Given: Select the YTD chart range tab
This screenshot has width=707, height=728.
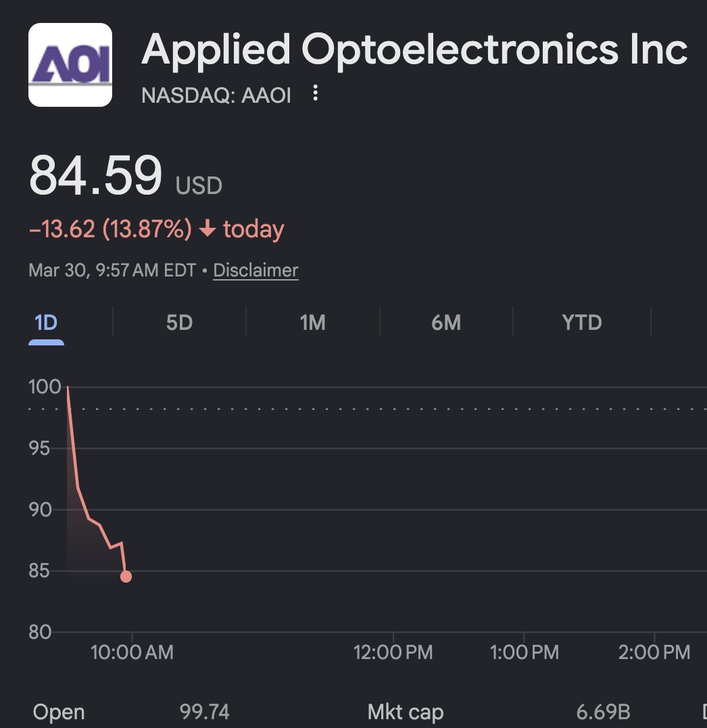Looking at the screenshot, I should pyautogui.click(x=582, y=323).
